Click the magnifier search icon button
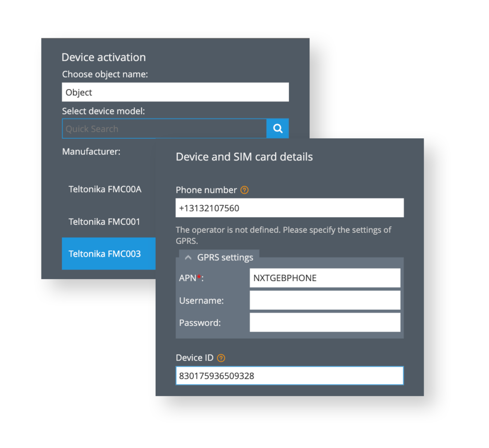 [277, 128]
